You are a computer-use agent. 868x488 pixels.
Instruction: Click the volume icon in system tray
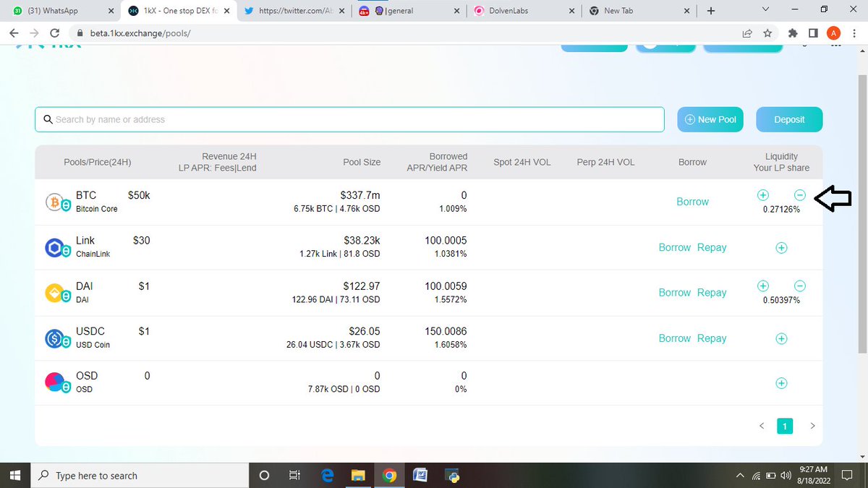785,475
